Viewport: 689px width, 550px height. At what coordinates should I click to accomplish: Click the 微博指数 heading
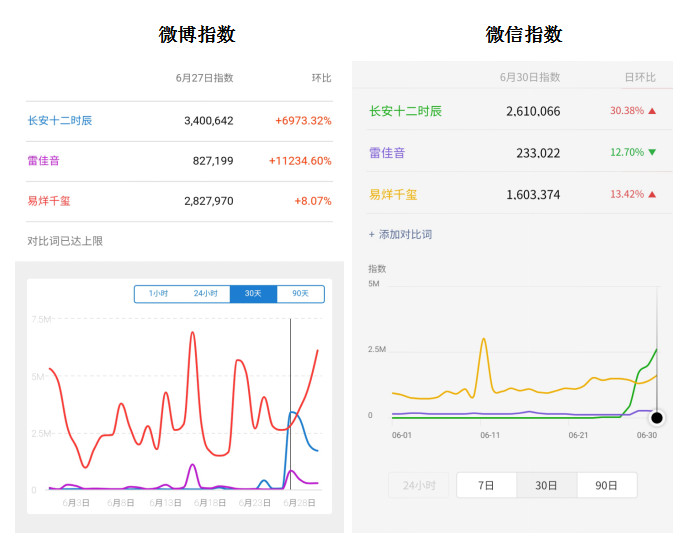pyautogui.click(x=197, y=34)
